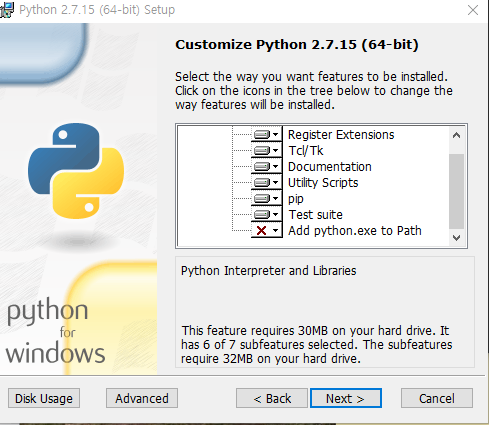Image resolution: width=489 pixels, height=425 pixels.
Task: Click the Disk Usage button
Action: 44,398
